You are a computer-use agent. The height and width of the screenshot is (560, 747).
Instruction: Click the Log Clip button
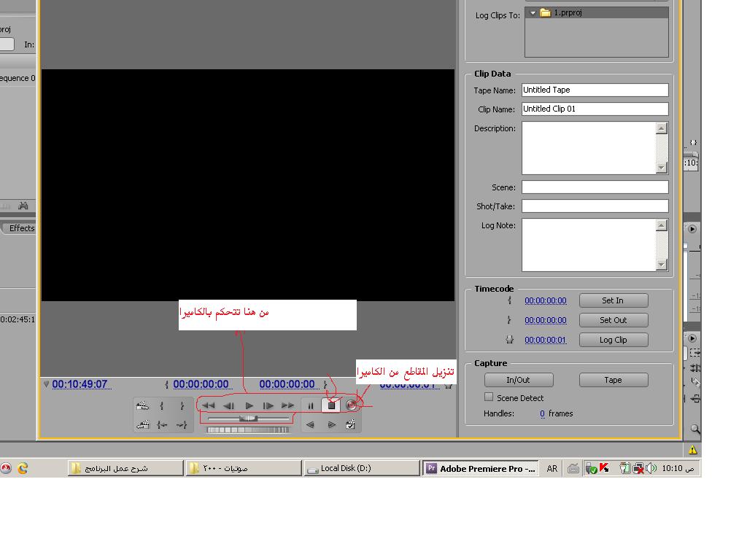pyautogui.click(x=613, y=340)
